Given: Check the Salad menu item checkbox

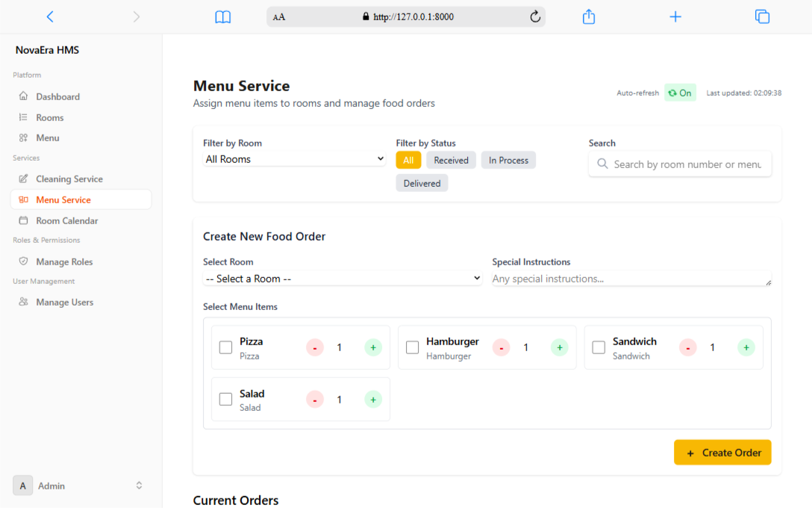Looking at the screenshot, I should pyautogui.click(x=226, y=399).
